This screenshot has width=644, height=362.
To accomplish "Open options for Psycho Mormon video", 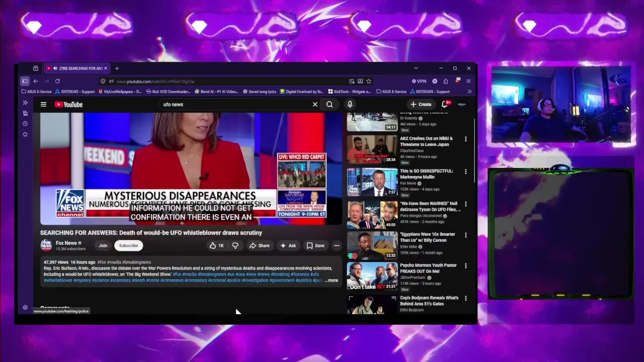I will pyautogui.click(x=465, y=266).
